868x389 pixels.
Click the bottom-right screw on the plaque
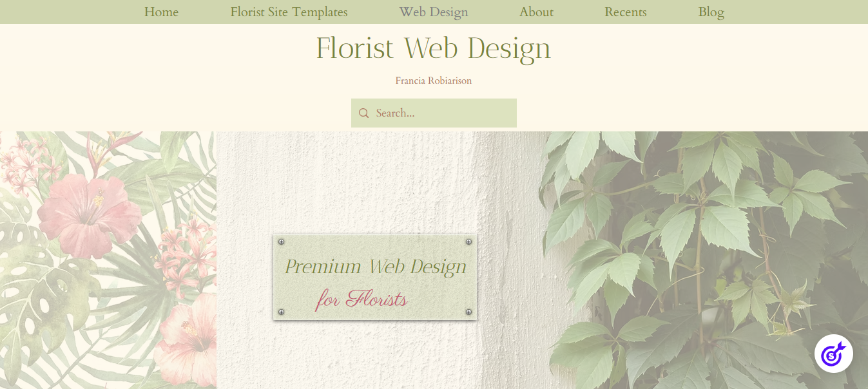coord(468,312)
